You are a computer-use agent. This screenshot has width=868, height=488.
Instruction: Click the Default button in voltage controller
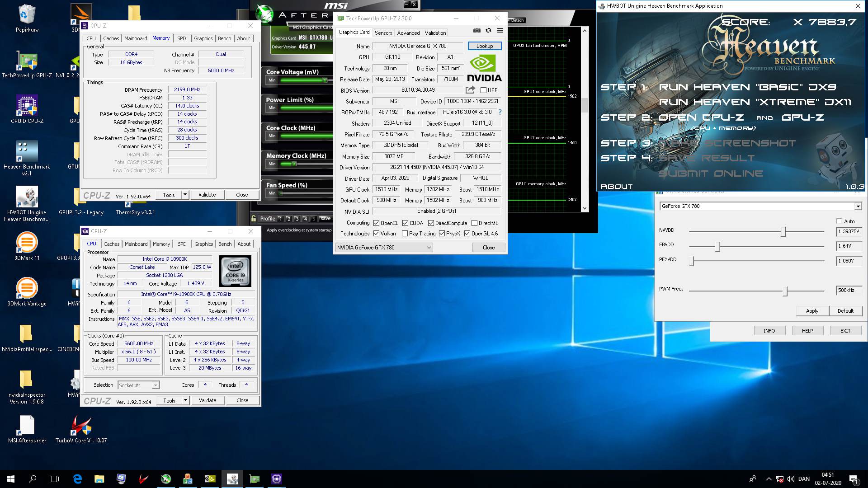click(x=845, y=311)
